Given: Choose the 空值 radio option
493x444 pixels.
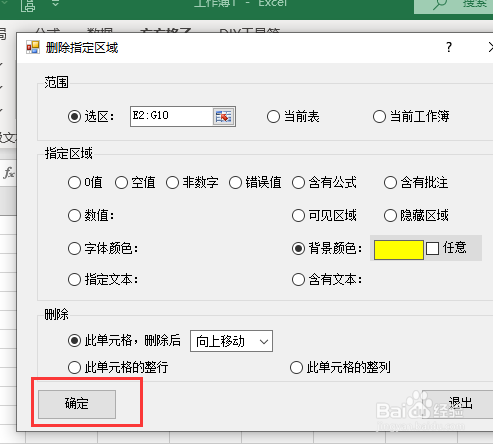Looking at the screenshot, I should coord(121,183).
